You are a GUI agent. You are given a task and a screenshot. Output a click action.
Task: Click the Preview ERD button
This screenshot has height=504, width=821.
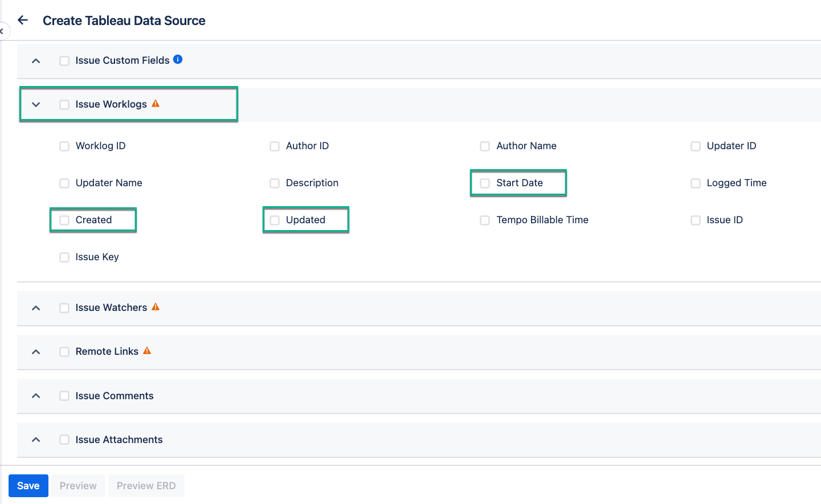click(146, 486)
